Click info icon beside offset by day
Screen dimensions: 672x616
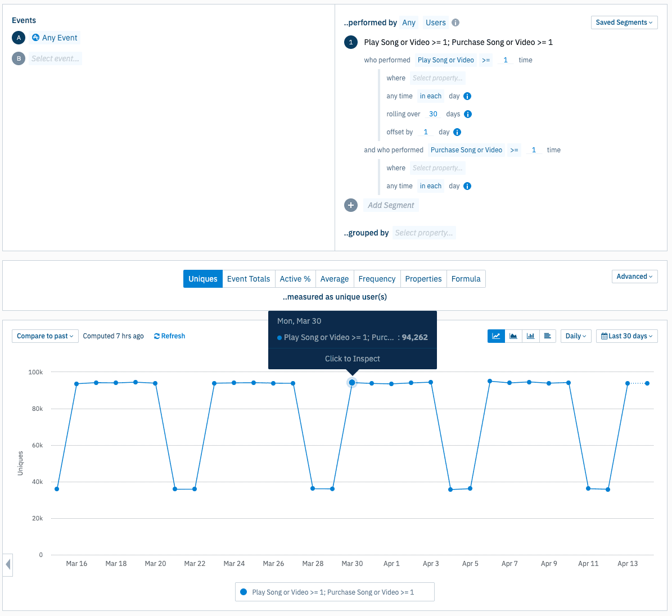point(457,132)
